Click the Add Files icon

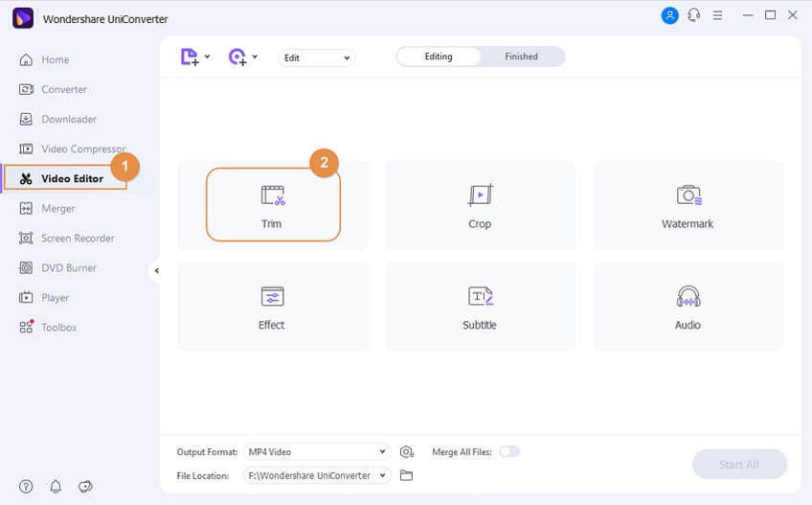[x=190, y=57]
